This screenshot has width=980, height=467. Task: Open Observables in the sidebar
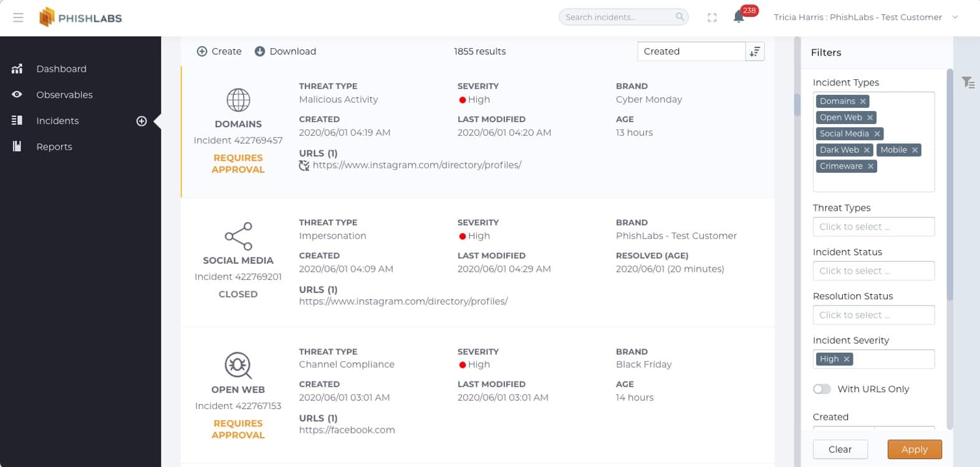pos(64,95)
